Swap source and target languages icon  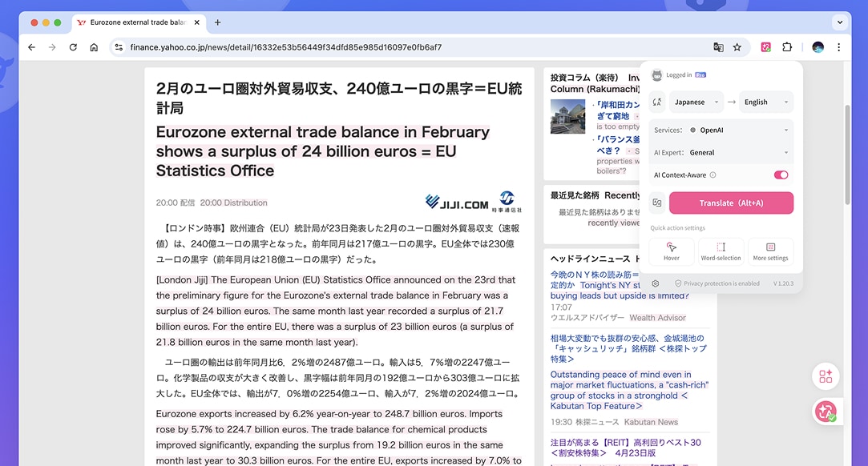pyautogui.click(x=657, y=102)
